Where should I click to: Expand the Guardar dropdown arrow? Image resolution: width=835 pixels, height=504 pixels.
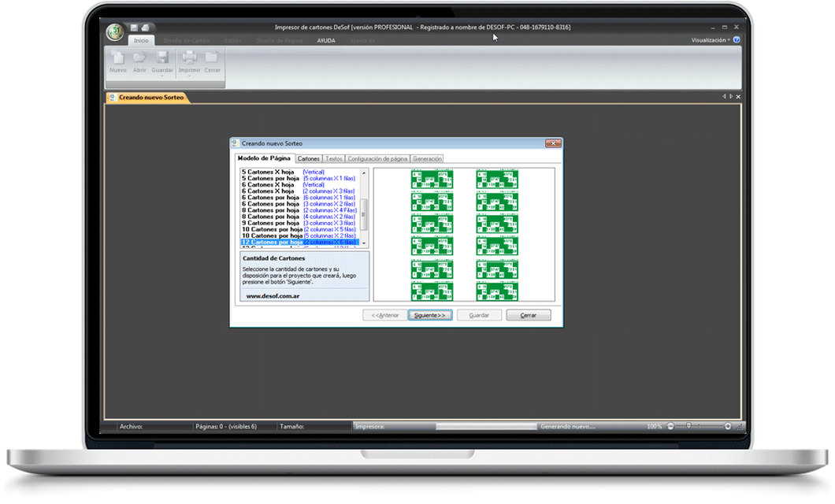[162, 76]
